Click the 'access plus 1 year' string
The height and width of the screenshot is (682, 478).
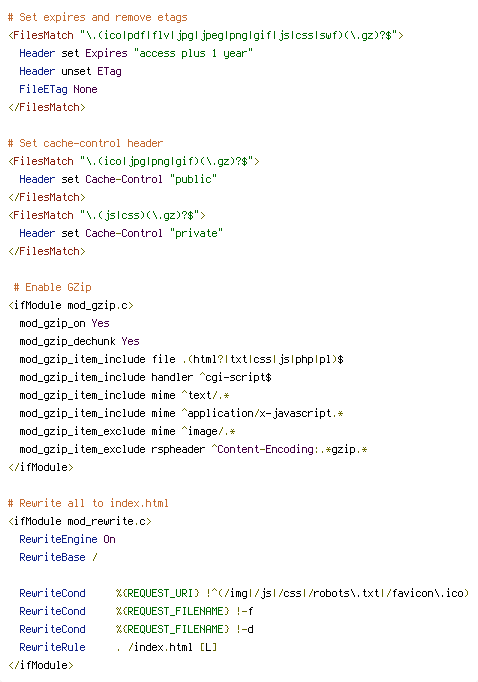(x=193, y=53)
